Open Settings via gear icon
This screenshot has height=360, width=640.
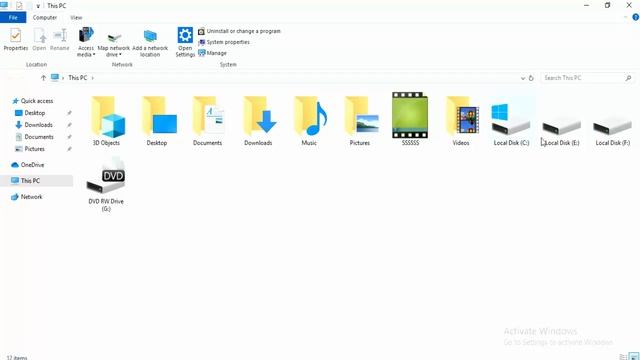pyautogui.click(x=185, y=36)
